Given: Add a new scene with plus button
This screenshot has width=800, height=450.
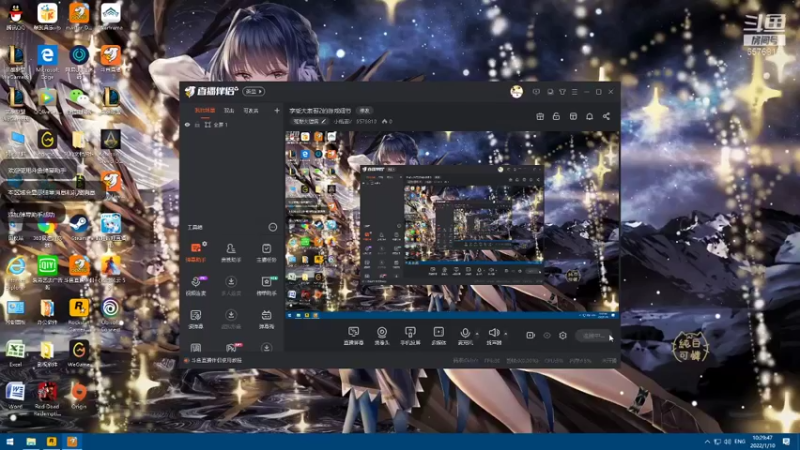Looking at the screenshot, I should pos(277,110).
